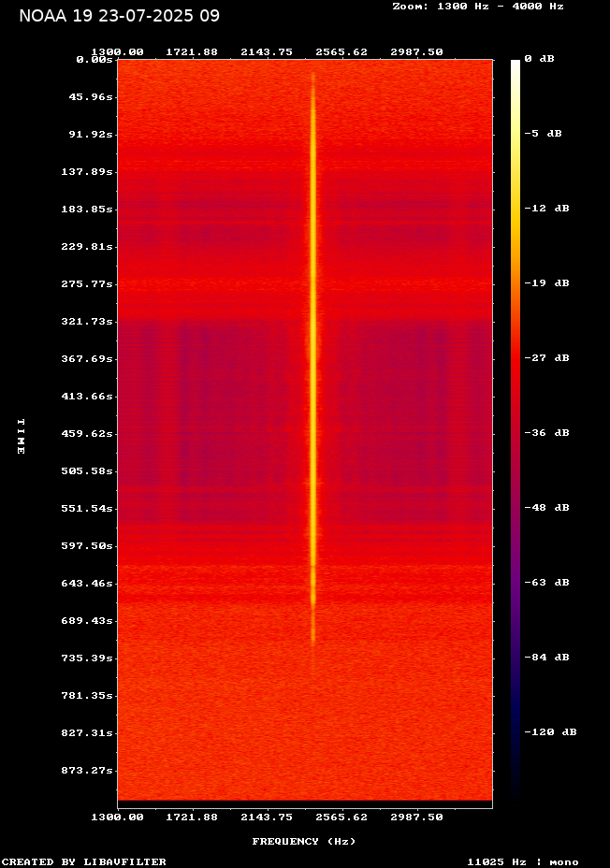Click the '-36 dB' color scale label
Viewport: 610px width, 868px height.
[x=547, y=433]
